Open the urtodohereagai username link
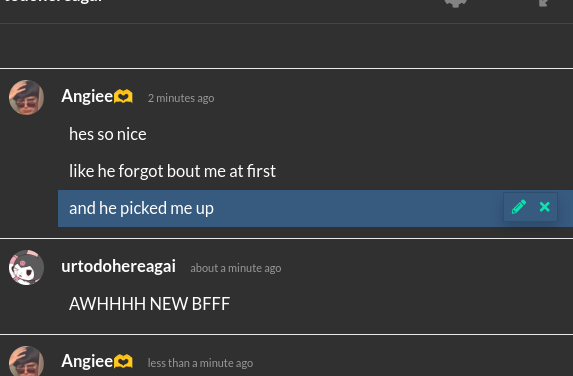This screenshot has height=376, width=573. click(x=118, y=266)
